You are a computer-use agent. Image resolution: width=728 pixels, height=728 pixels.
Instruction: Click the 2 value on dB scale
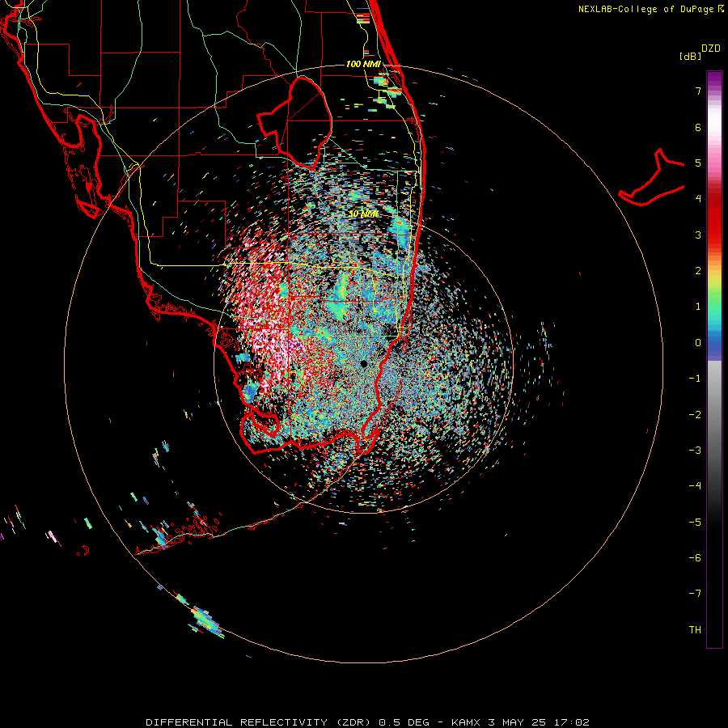pyautogui.click(x=698, y=270)
